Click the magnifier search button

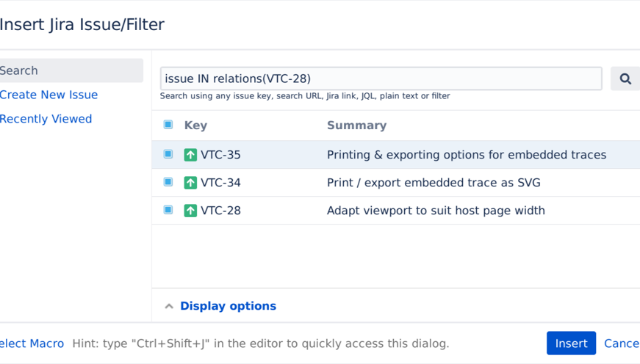625,79
